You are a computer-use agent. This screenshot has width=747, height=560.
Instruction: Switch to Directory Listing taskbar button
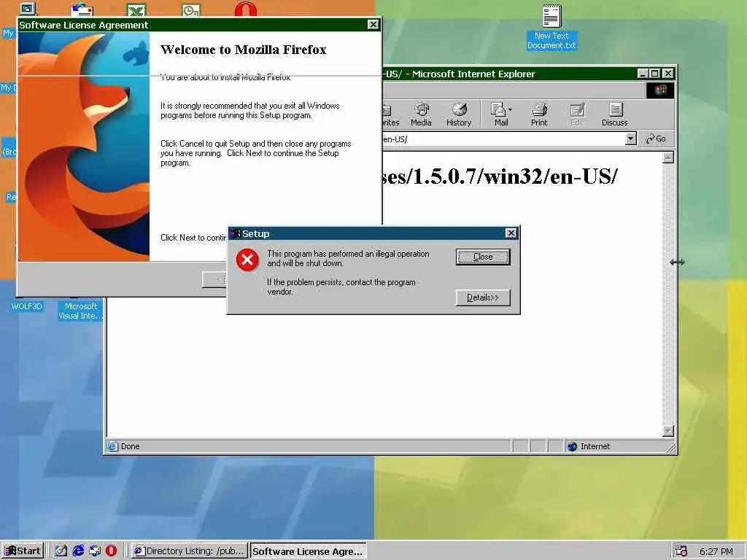click(x=190, y=551)
